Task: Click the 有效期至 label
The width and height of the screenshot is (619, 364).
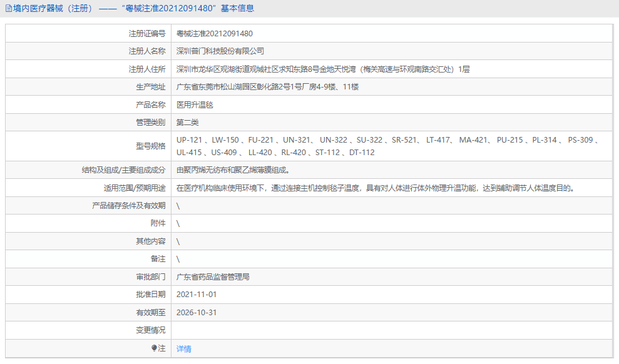Action: [150, 312]
